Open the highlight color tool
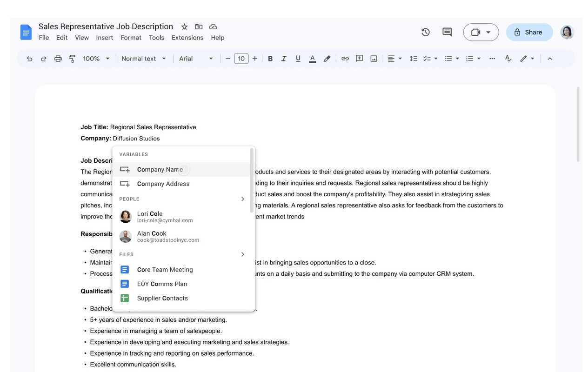Screen dimensions: 588x372 pyautogui.click(x=327, y=59)
